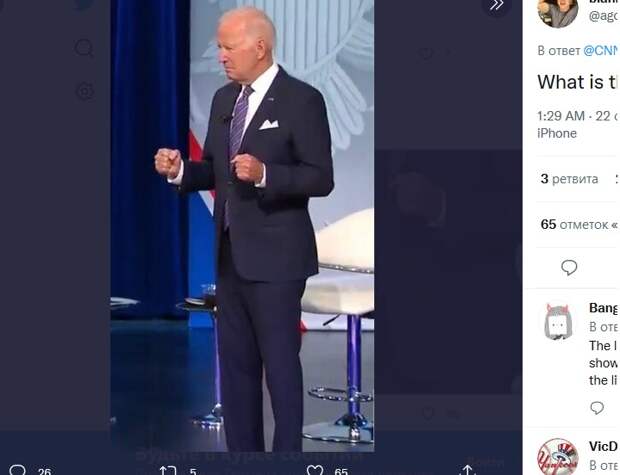
Task: View the 3 ретвита list
Action: point(569,179)
